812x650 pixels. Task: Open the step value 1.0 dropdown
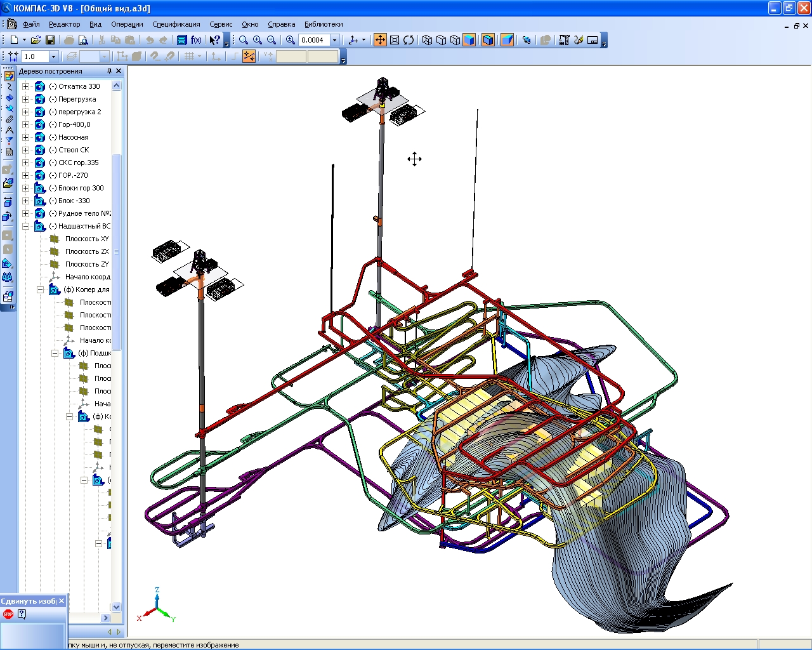tap(53, 56)
